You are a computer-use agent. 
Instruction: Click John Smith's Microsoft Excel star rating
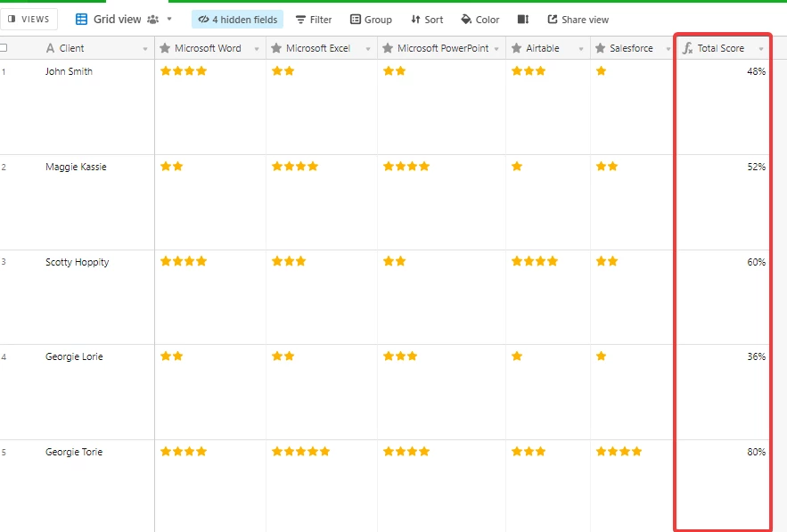coord(283,70)
